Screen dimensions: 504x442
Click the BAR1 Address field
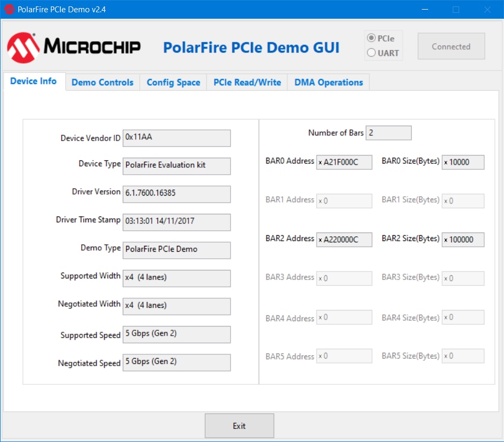coord(344,201)
